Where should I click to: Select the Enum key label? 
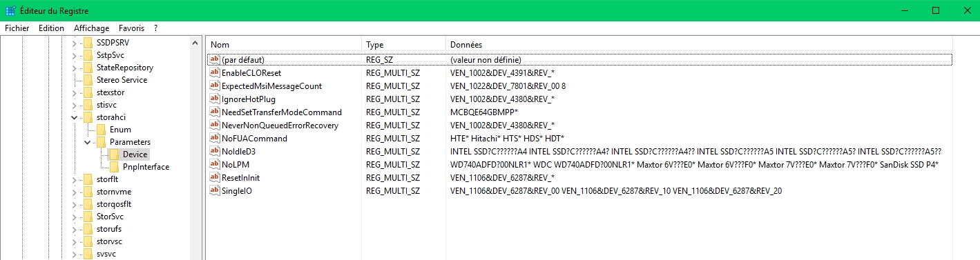[x=120, y=130]
